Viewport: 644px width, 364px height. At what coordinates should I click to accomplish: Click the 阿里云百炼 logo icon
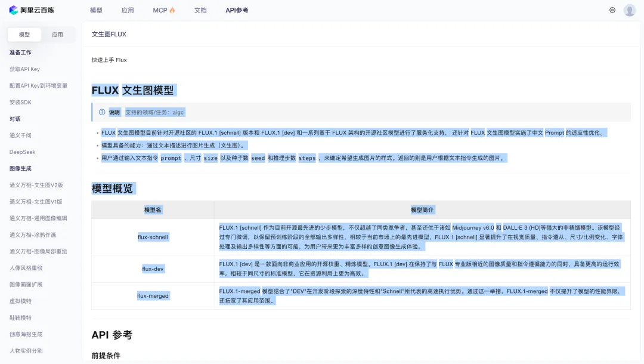pos(14,10)
